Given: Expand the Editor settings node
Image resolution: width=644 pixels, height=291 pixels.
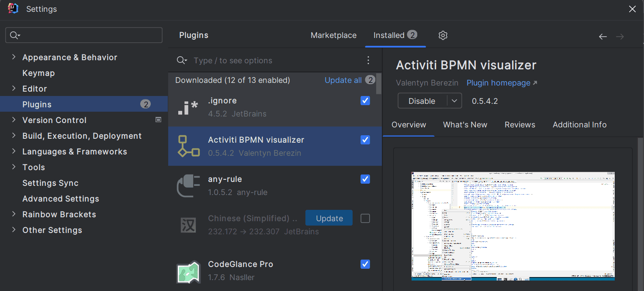Looking at the screenshot, I should coord(14,89).
